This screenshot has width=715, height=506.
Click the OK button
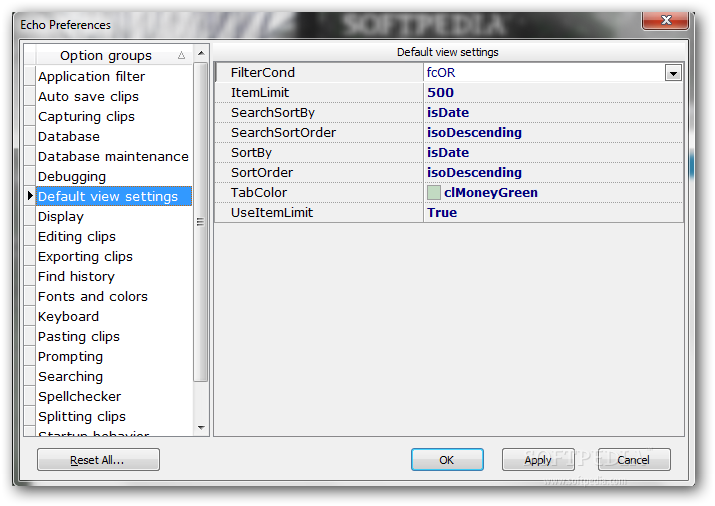(447, 460)
